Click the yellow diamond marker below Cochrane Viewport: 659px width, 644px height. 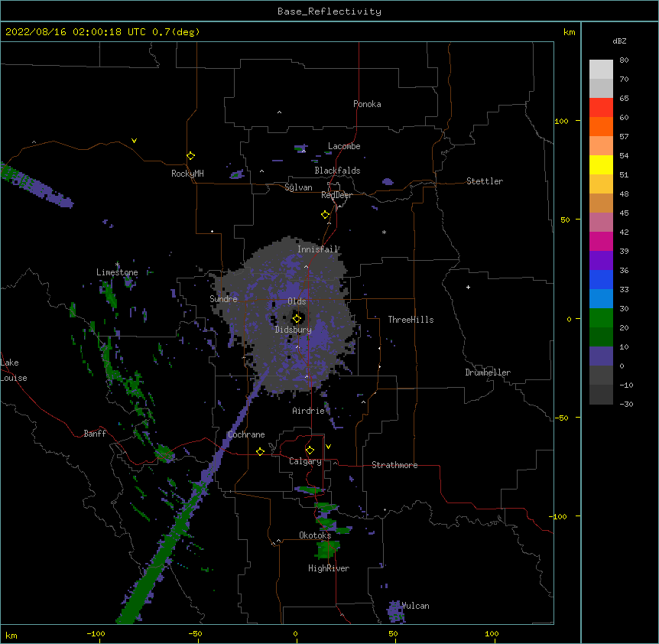click(260, 451)
